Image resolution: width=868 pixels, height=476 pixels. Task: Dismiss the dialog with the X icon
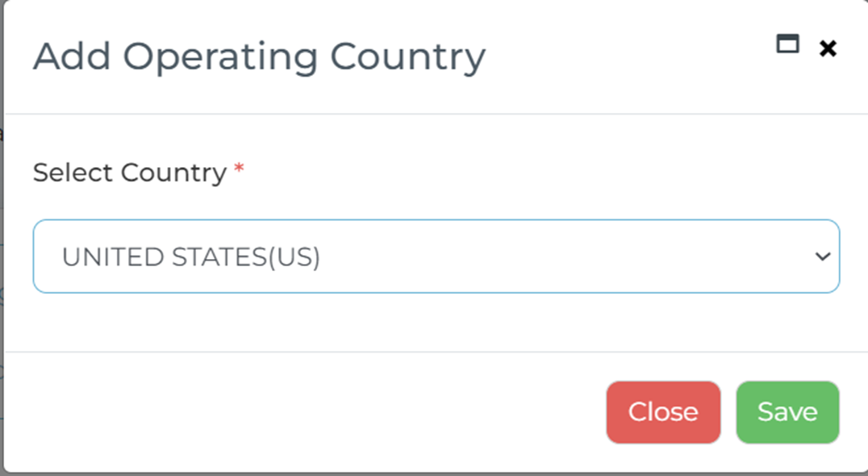pos(828,48)
